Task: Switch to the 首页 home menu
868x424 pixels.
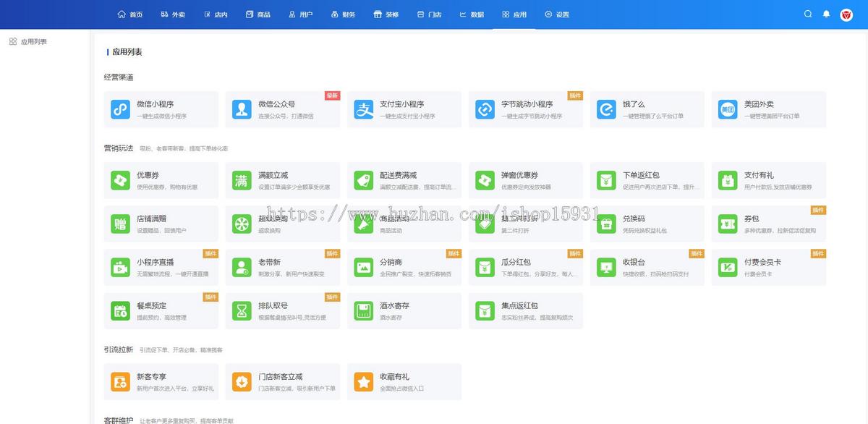Action: coord(130,14)
